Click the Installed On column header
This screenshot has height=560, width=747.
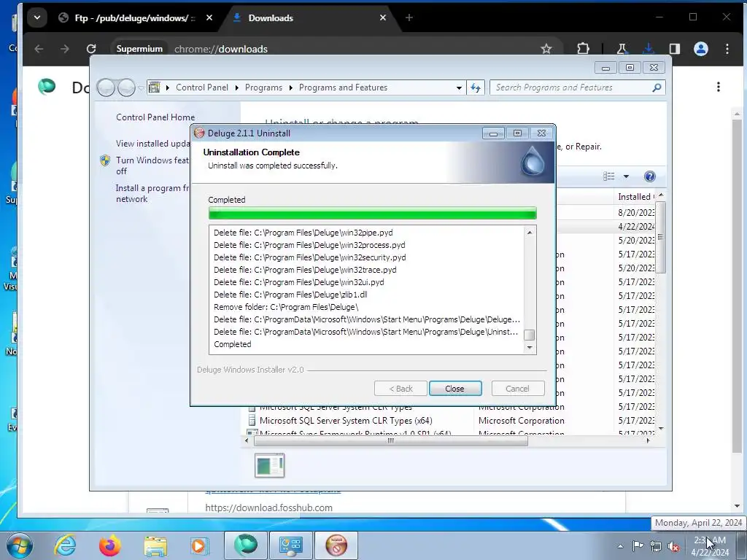point(635,197)
